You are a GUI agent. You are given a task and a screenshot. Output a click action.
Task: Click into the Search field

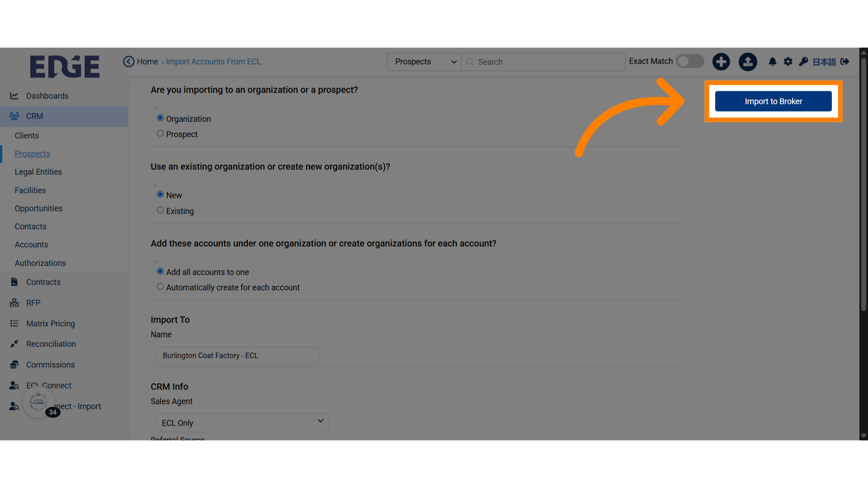point(543,62)
